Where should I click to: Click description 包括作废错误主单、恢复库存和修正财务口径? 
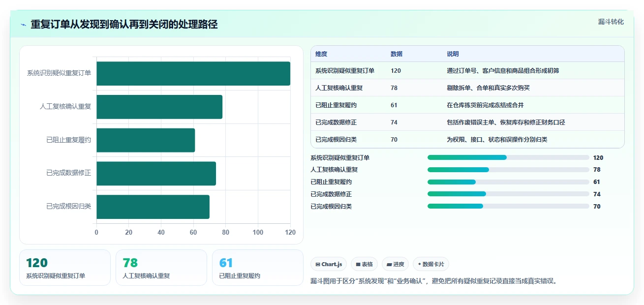click(x=506, y=122)
